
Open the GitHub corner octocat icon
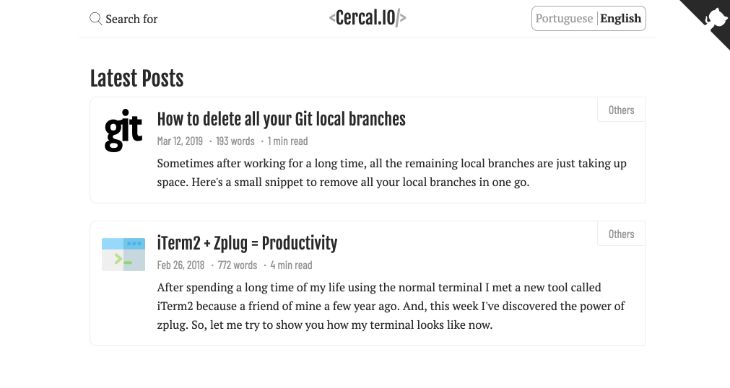click(715, 19)
